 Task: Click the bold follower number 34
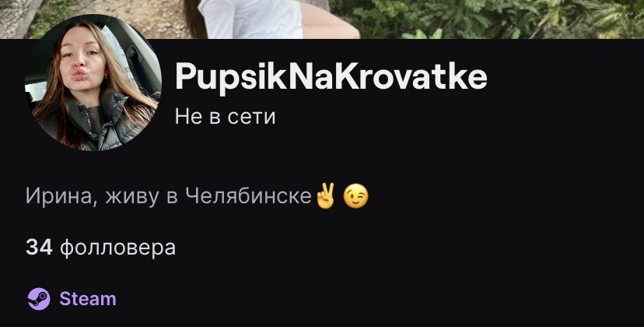[39, 248]
